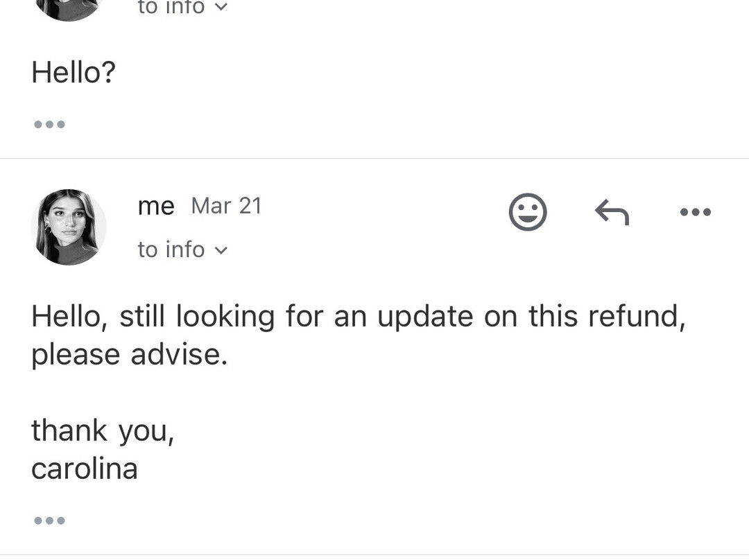This screenshot has width=749, height=560.
Task: Reply to the Mar 21 message
Action: point(612,211)
